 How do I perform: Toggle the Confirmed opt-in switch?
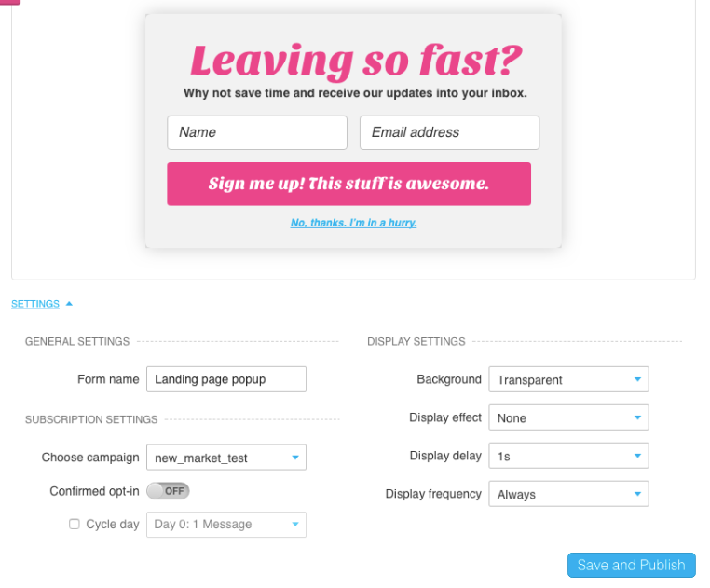coord(168,491)
